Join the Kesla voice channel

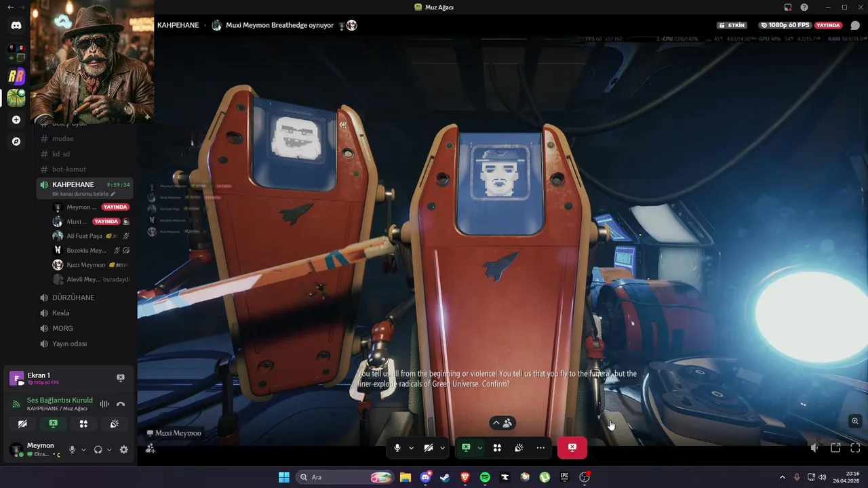pyautogui.click(x=61, y=313)
